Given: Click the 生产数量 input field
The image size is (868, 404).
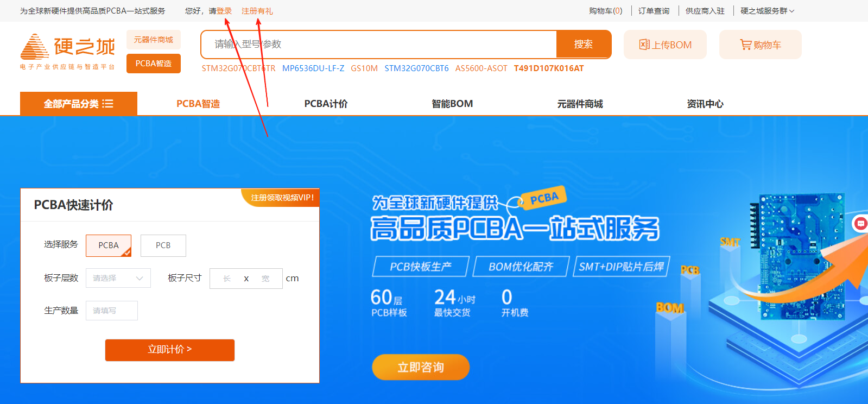Looking at the screenshot, I should click(x=112, y=311).
